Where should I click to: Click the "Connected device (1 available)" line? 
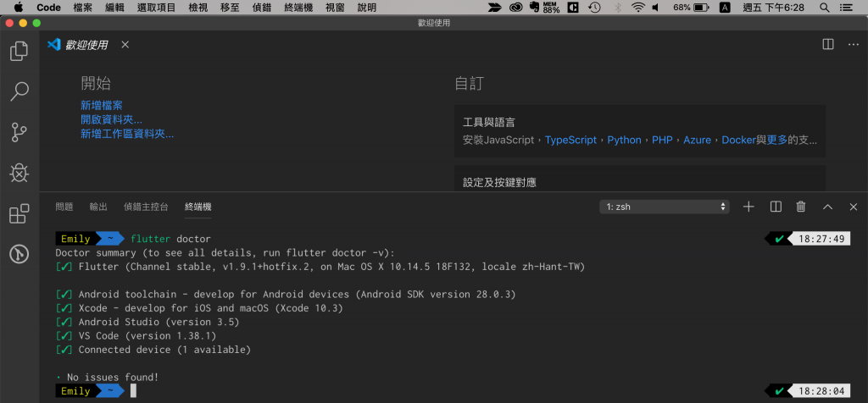point(164,350)
